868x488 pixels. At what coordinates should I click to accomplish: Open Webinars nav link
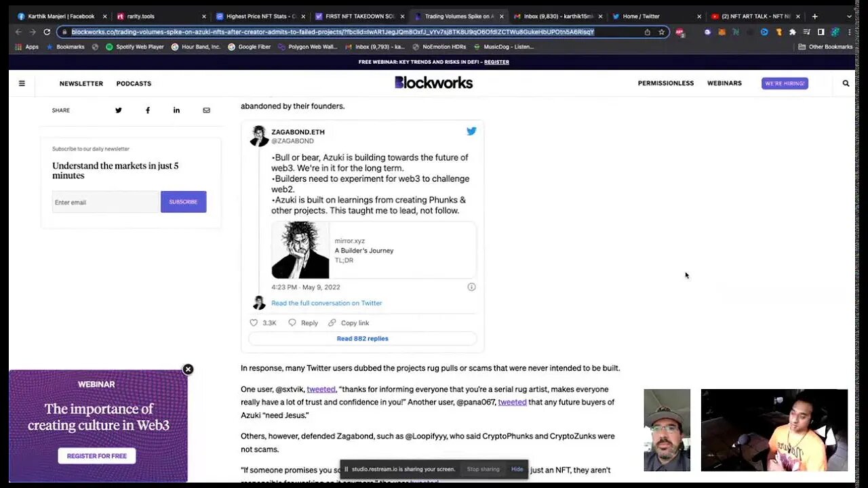click(724, 83)
